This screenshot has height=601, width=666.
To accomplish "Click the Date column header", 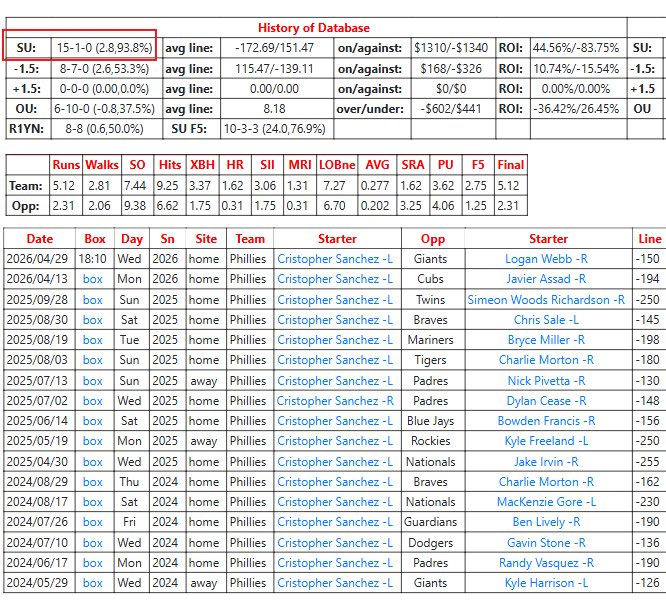I will (x=40, y=239).
